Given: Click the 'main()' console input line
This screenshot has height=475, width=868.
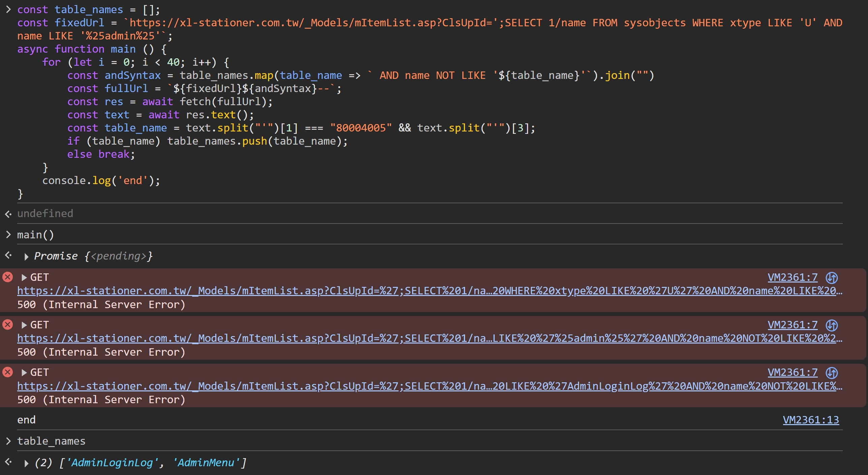Looking at the screenshot, I should click(35, 235).
